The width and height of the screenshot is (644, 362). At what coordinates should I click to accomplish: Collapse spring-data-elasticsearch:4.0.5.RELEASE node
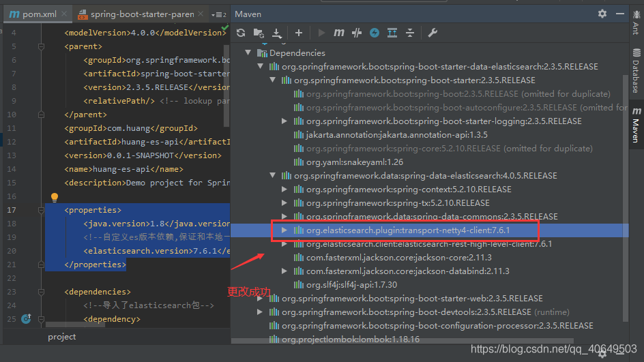272,175
